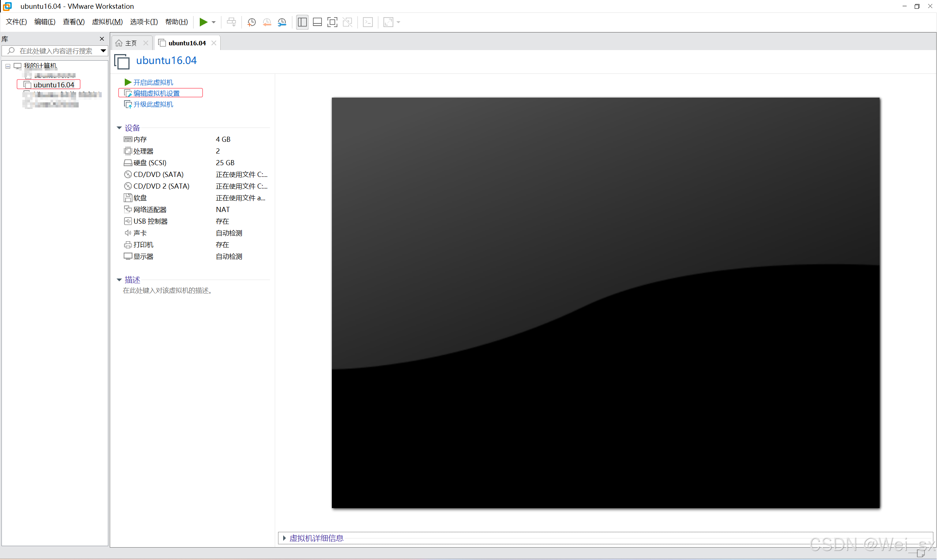Open the snapshot manager wrench-clock icon
Screen dimensions: 937x560
pos(282,22)
